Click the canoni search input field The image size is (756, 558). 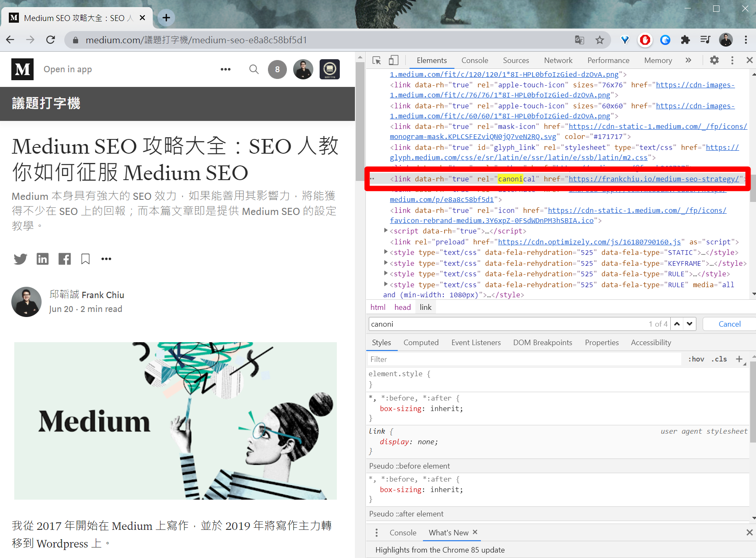click(x=504, y=324)
